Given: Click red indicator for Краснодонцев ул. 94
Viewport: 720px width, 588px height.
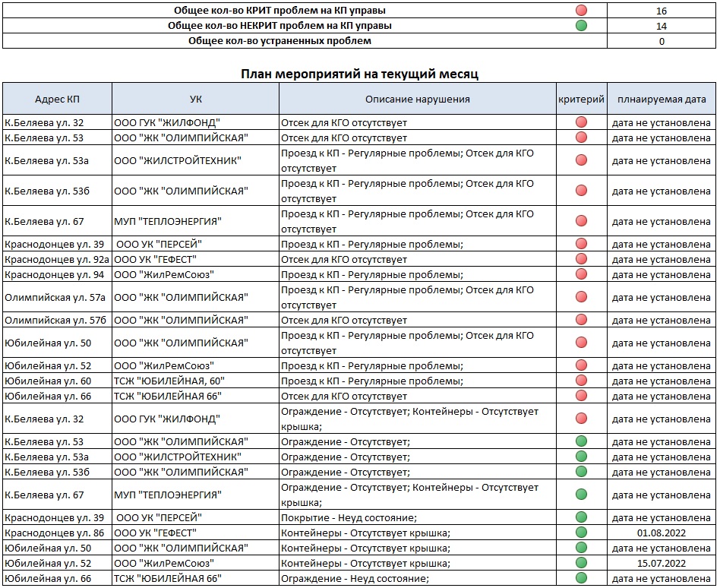Looking at the screenshot, I should [581, 274].
